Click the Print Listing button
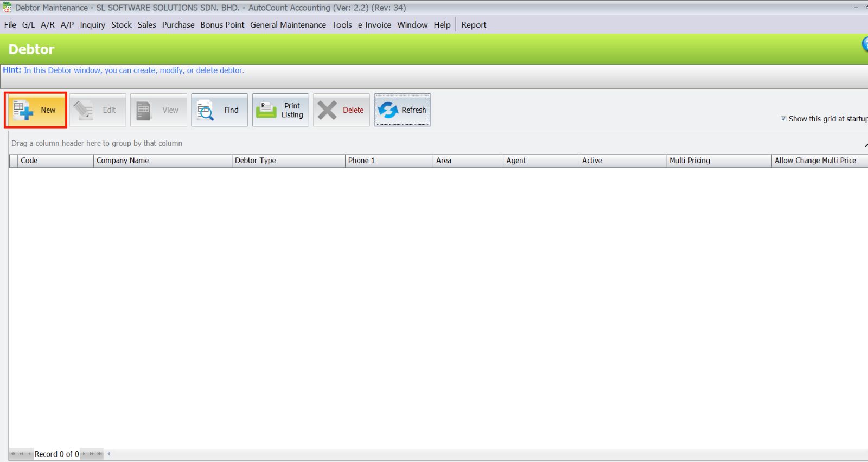 click(280, 110)
